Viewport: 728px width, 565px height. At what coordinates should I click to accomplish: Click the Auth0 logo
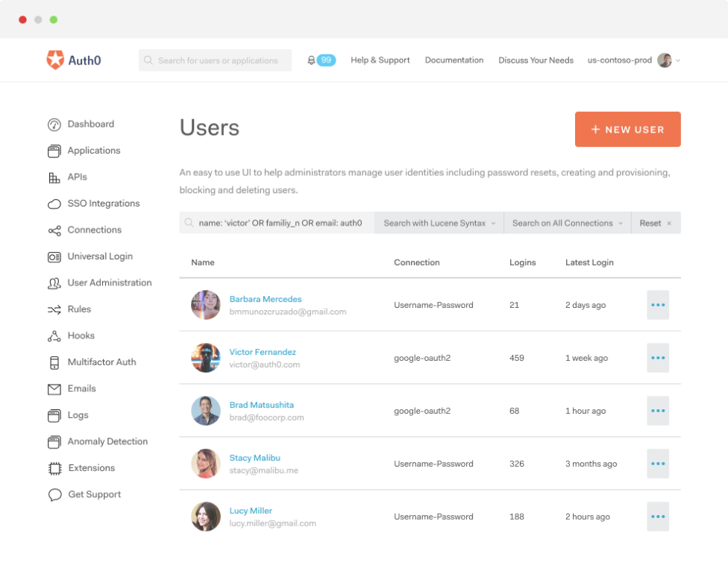click(x=73, y=60)
